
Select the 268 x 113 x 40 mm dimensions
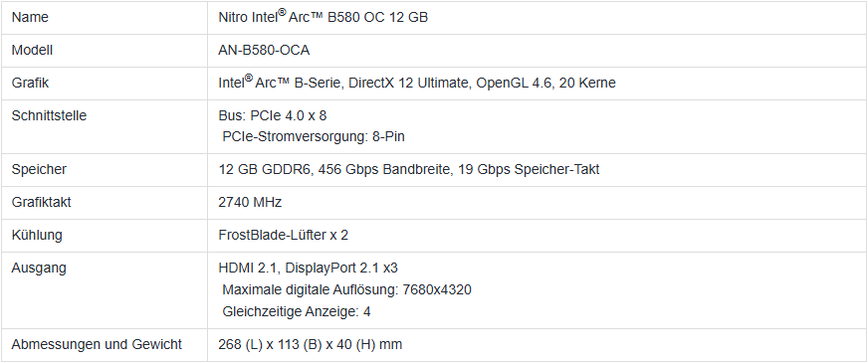click(x=310, y=345)
